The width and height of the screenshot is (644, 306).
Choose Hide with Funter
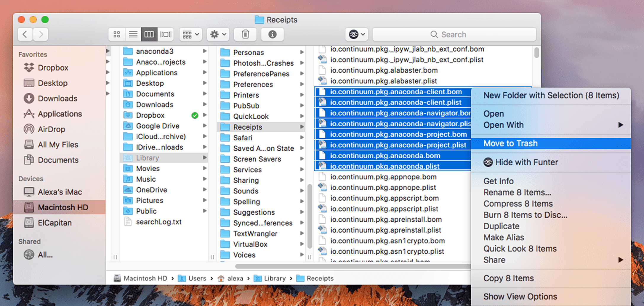point(551,162)
